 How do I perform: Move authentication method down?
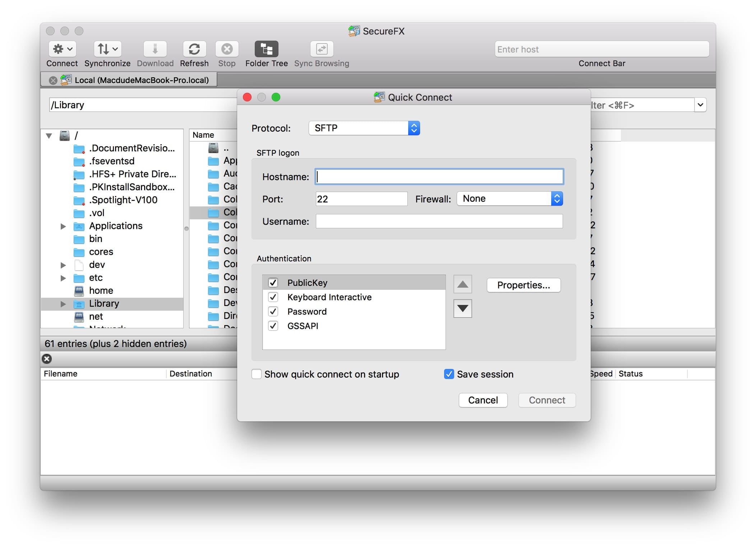[462, 309]
